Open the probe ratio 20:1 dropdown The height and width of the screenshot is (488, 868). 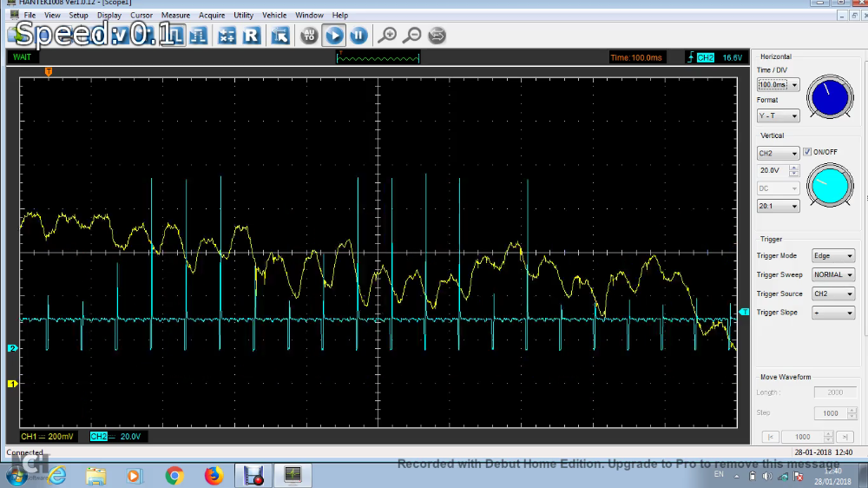point(778,207)
